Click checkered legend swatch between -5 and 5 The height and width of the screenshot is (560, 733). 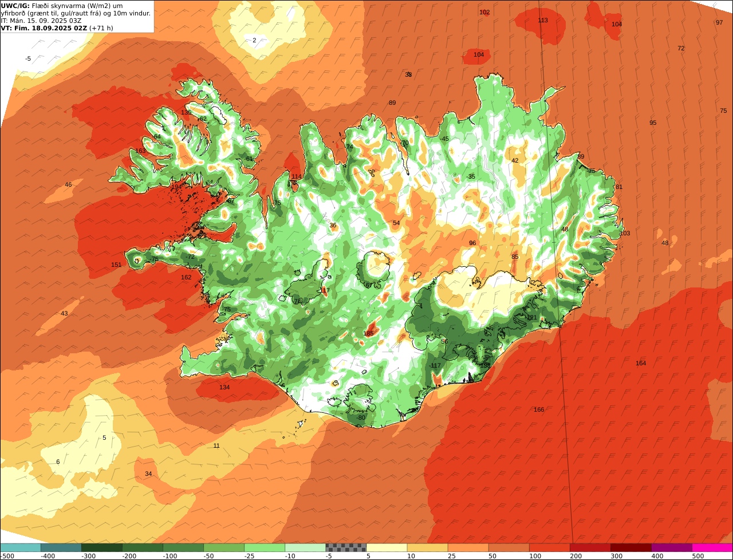pyautogui.click(x=345, y=547)
